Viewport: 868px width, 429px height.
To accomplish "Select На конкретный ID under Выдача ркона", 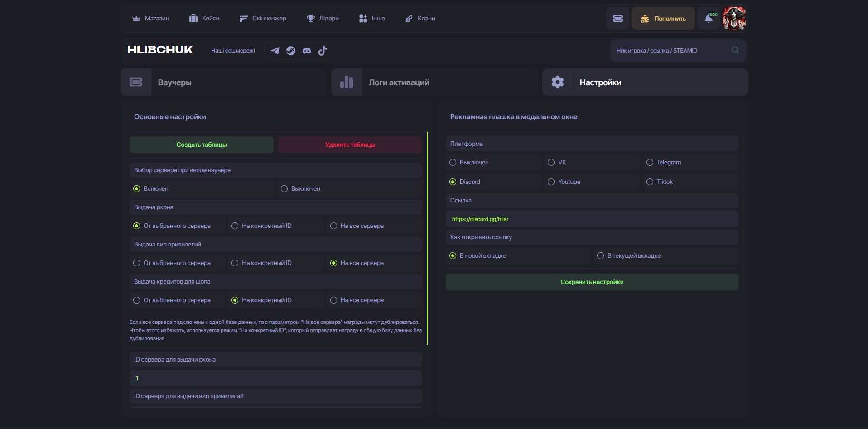I will point(275,226).
